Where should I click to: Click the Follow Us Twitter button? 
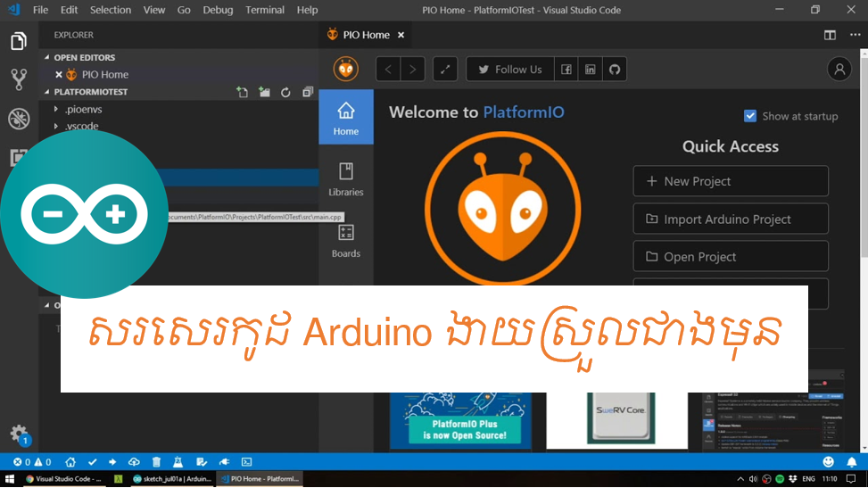[510, 70]
